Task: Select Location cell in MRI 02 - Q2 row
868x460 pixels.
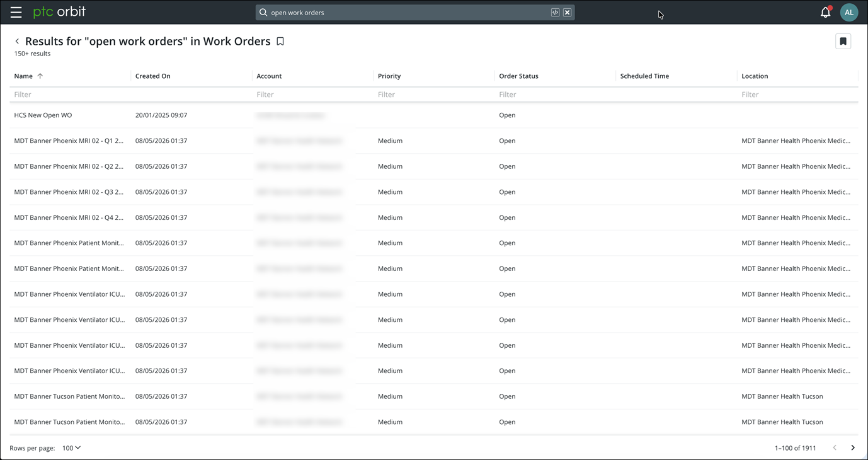Action: [x=796, y=166]
